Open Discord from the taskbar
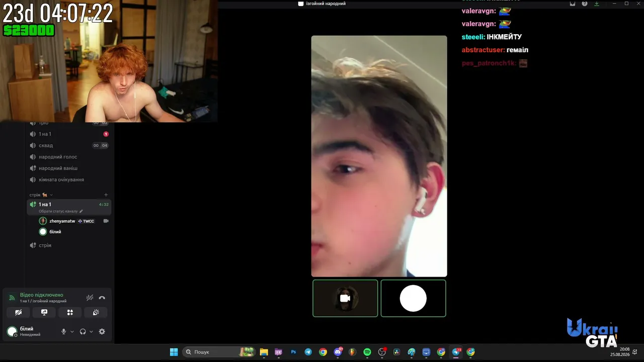 coord(338,352)
